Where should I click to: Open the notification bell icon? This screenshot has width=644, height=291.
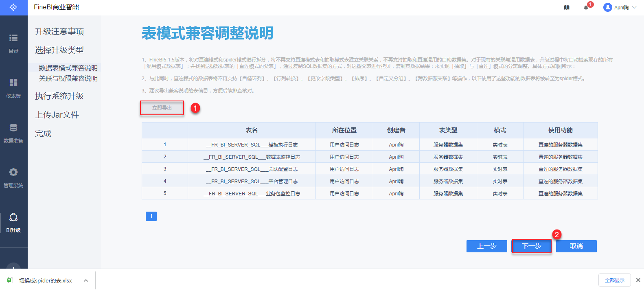(586, 7)
